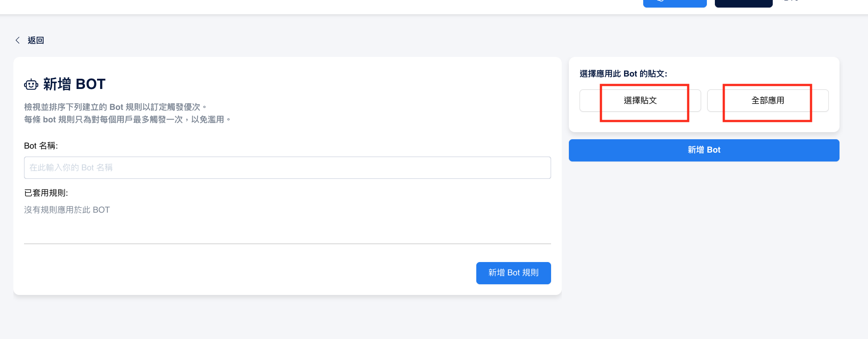
Task: Click the robot icon beside 新增 BOT
Action: pyautogui.click(x=31, y=85)
